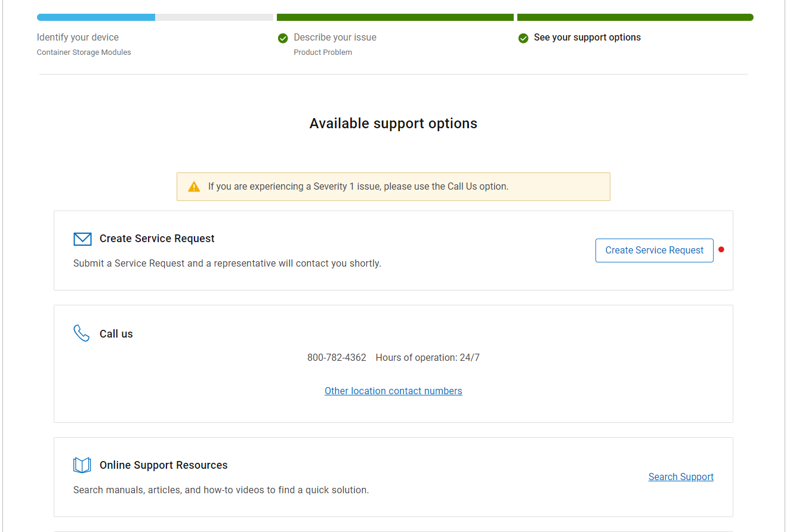787x532 pixels.
Task: Click the envelope icon in the first support card
Action: (82, 239)
